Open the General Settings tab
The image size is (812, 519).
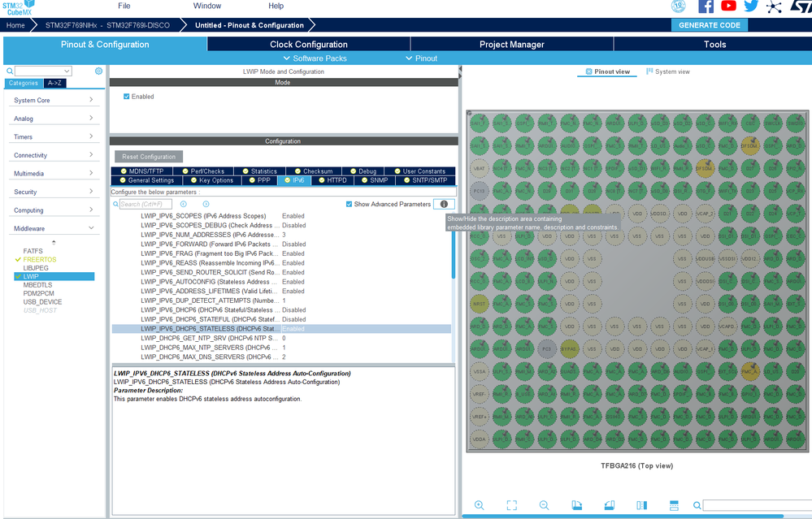point(146,180)
